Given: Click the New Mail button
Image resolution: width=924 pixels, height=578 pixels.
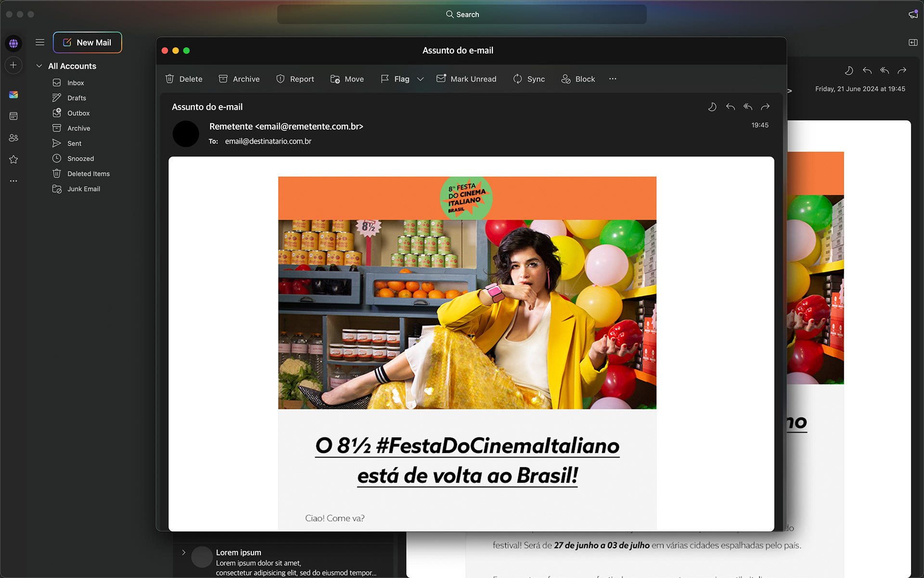Looking at the screenshot, I should [87, 42].
